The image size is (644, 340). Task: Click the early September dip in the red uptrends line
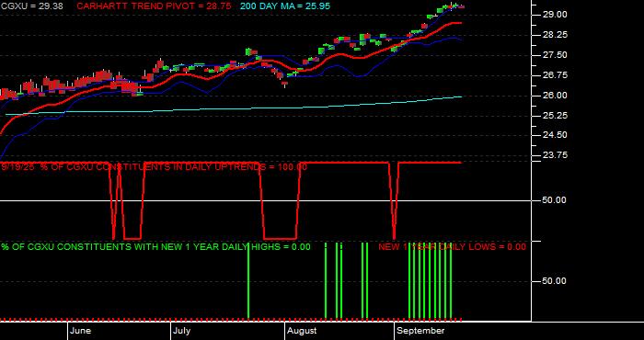point(395,201)
